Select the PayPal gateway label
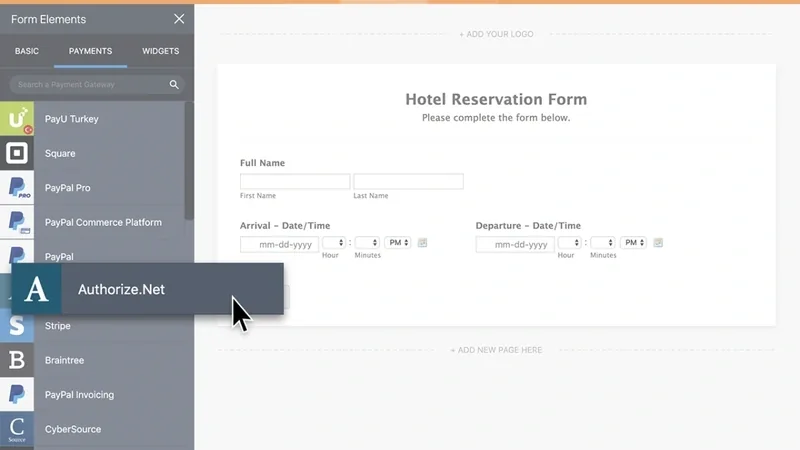This screenshot has width=800, height=450. 59,257
